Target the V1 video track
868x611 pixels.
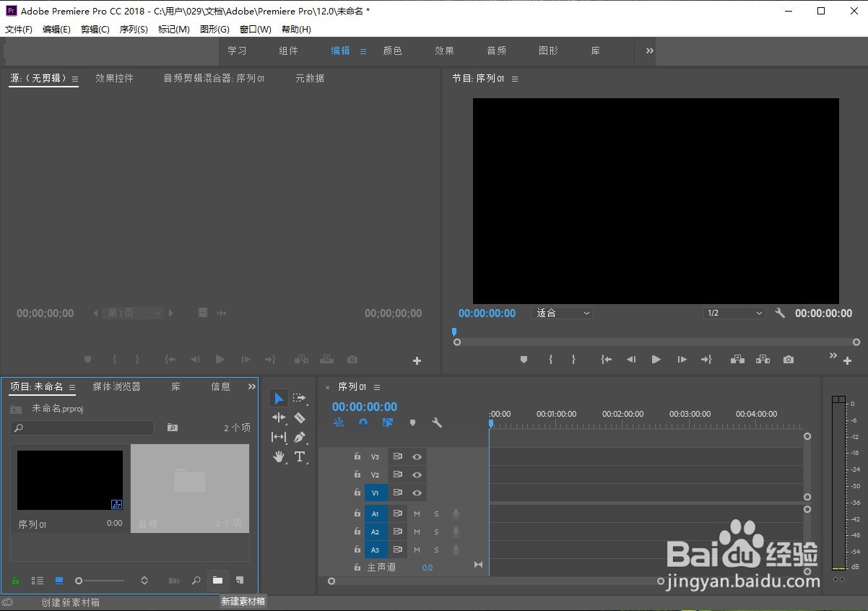click(376, 493)
